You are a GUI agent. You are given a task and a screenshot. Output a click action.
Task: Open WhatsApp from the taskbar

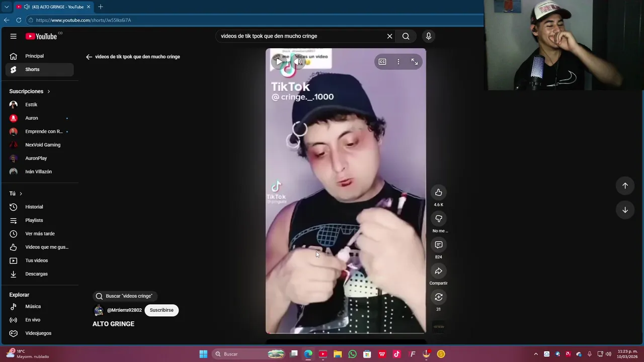[x=352, y=354]
